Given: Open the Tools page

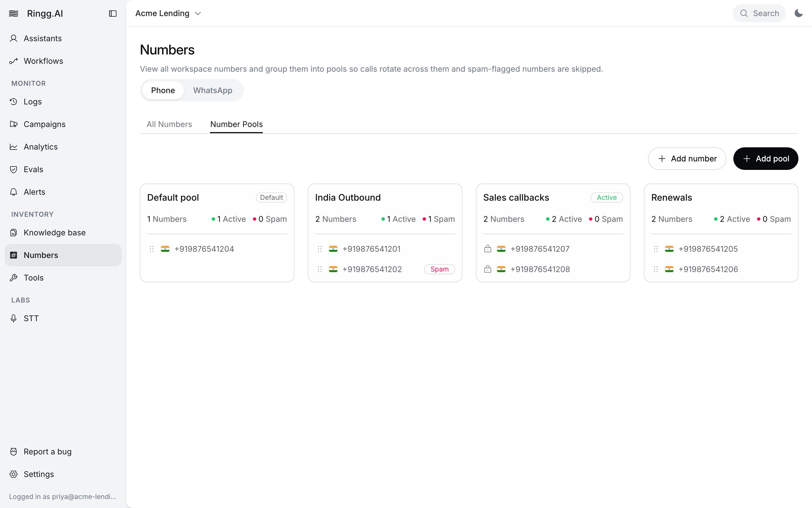Looking at the screenshot, I should coord(63,277).
